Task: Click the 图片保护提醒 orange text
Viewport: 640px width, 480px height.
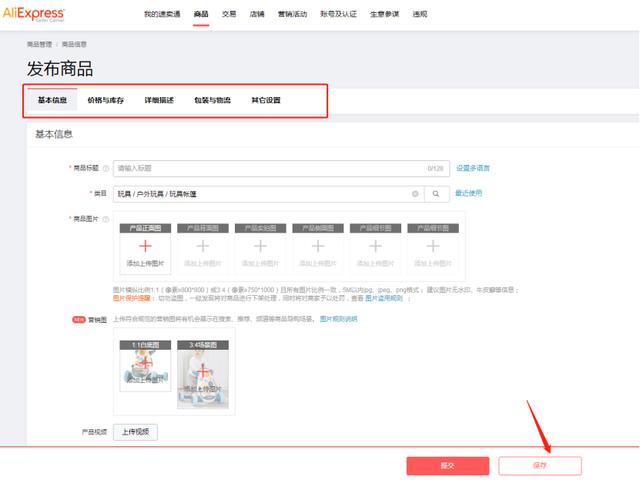Action: [131, 298]
